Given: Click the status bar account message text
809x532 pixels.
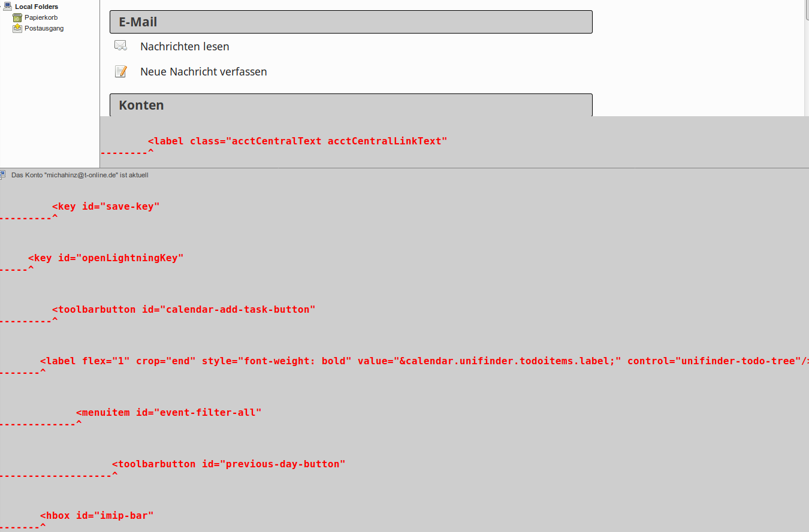Looking at the screenshot, I should click(80, 175).
